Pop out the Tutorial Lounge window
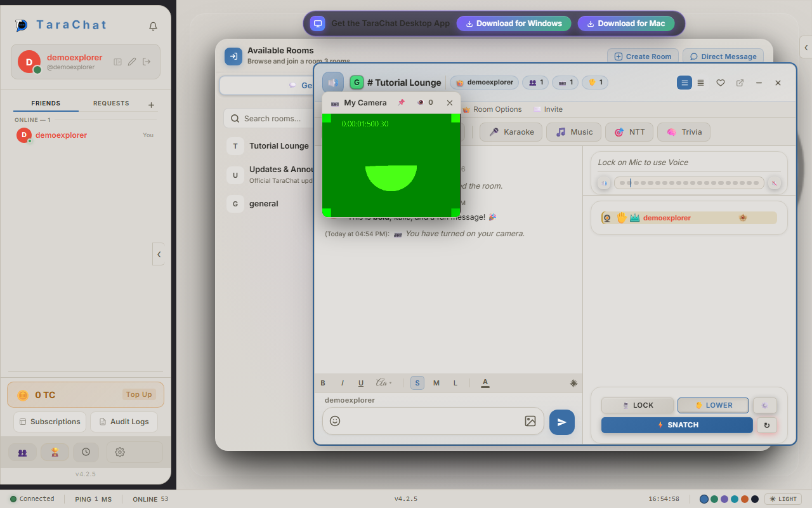812x508 pixels. pyautogui.click(x=740, y=83)
